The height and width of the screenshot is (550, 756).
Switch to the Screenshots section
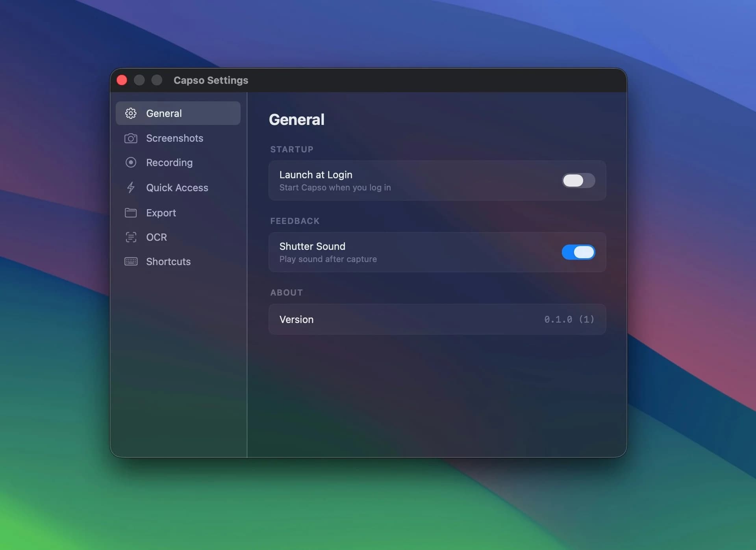pyautogui.click(x=174, y=138)
